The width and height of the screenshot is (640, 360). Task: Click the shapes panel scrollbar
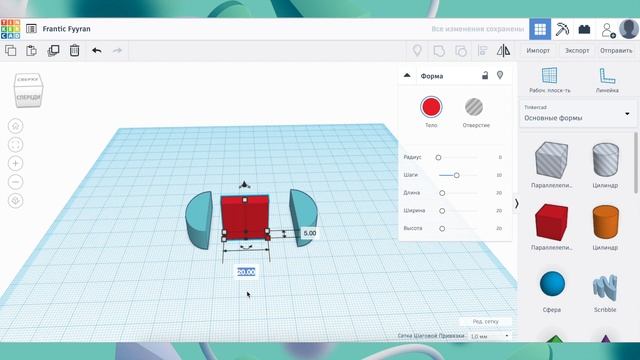tap(636, 162)
